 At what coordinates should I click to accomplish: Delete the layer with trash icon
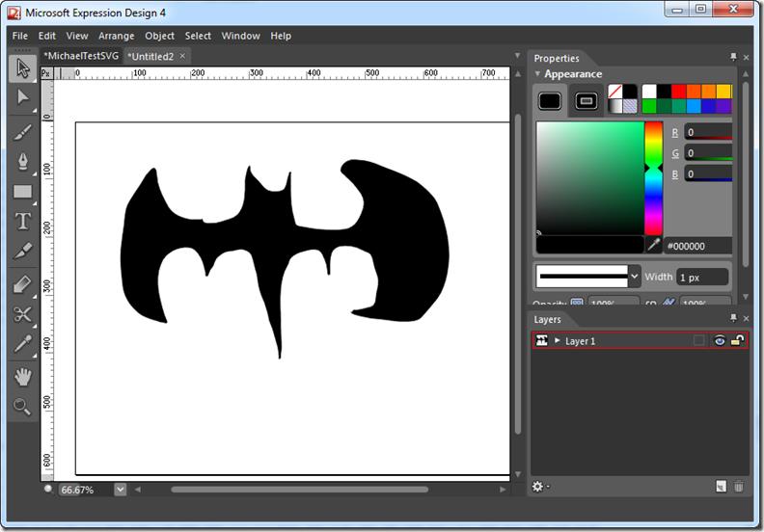[x=739, y=487]
